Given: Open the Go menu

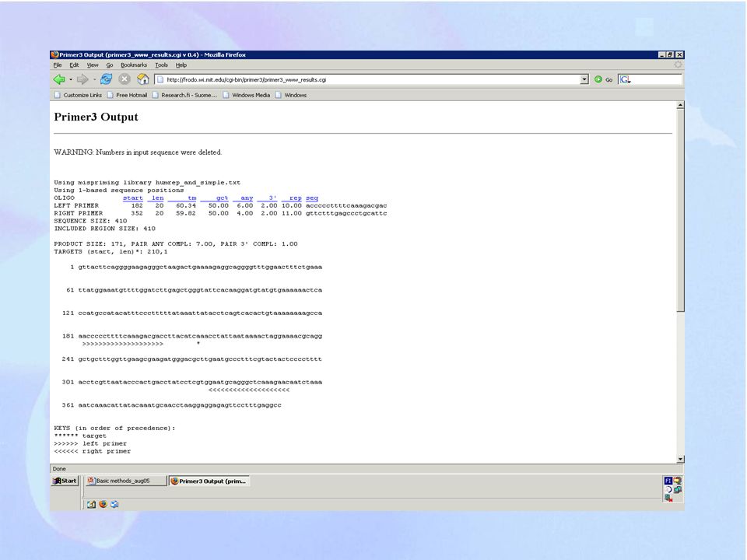Looking at the screenshot, I should [x=110, y=65].
